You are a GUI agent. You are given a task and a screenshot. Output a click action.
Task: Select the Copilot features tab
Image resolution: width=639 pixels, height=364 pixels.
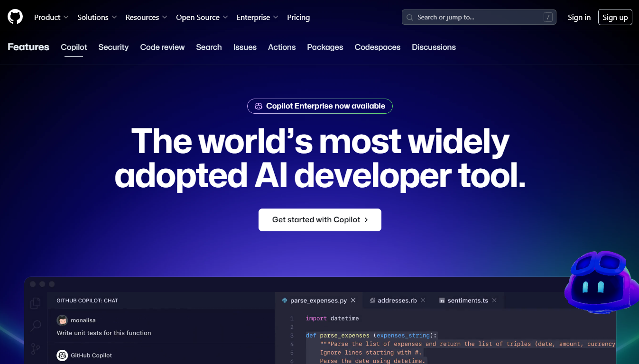click(x=74, y=47)
